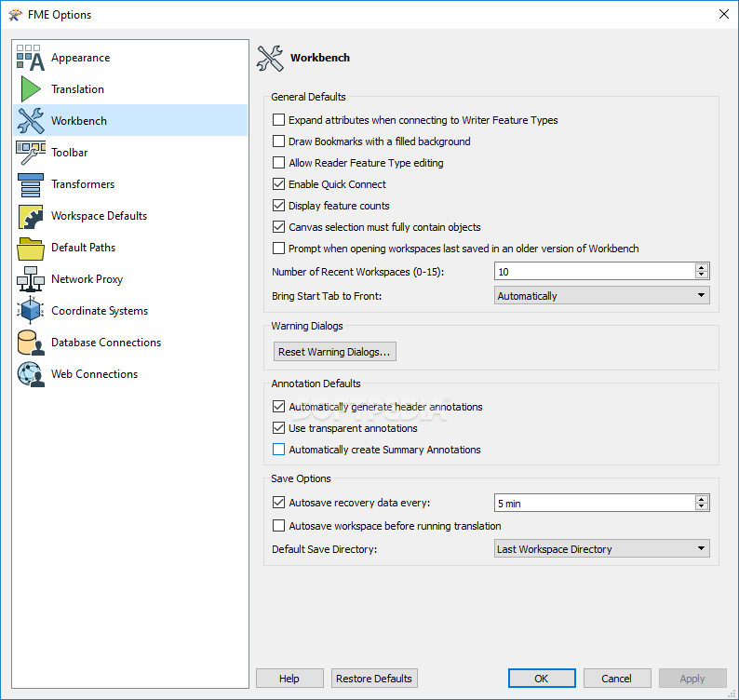Decrease autosave interval minutes
The height and width of the screenshot is (700, 739).
click(x=701, y=506)
